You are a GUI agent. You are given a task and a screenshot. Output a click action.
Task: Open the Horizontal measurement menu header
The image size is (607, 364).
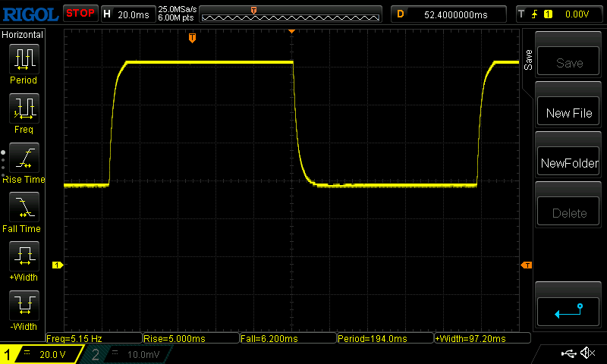point(23,35)
